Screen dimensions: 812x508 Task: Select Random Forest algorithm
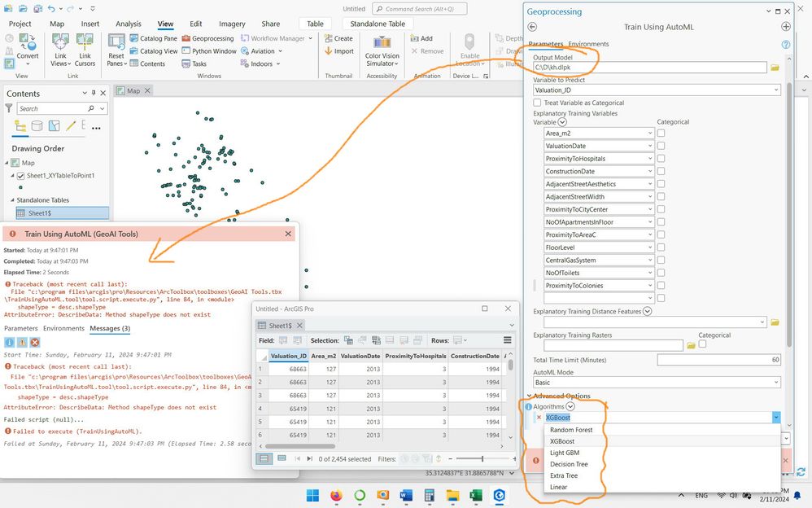point(571,430)
